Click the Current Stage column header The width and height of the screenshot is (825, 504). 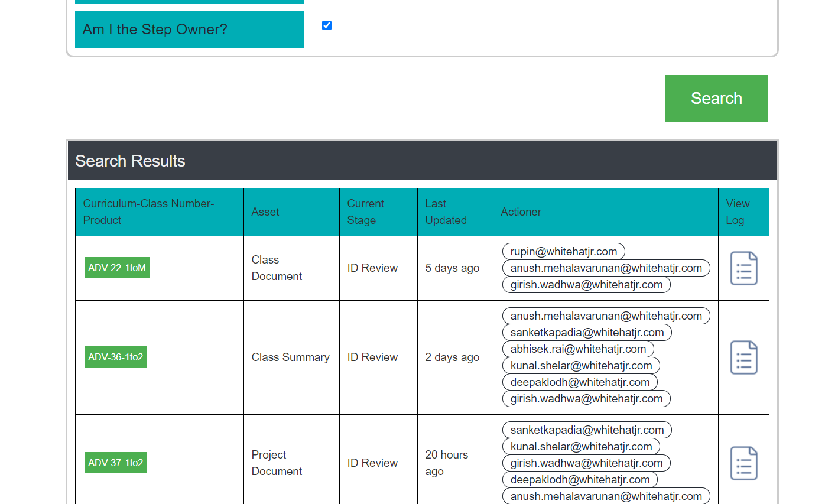pyautogui.click(x=378, y=212)
